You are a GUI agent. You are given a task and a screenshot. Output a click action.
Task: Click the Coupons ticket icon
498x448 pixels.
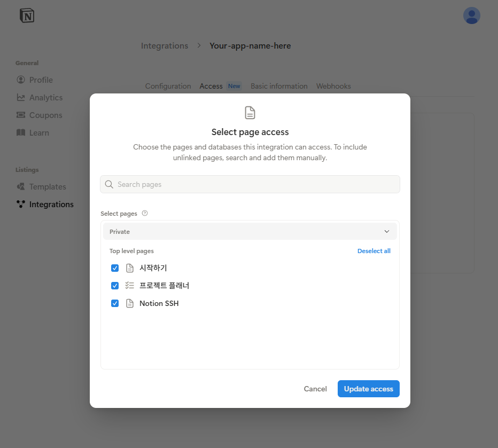[x=21, y=115]
